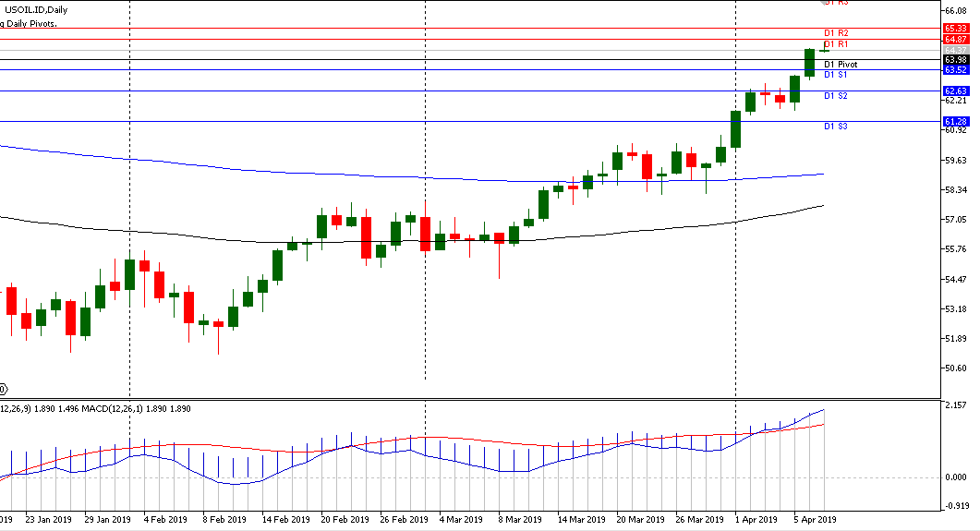Click the 57.05 price axis value
The width and height of the screenshot is (980, 531).
click(956, 219)
